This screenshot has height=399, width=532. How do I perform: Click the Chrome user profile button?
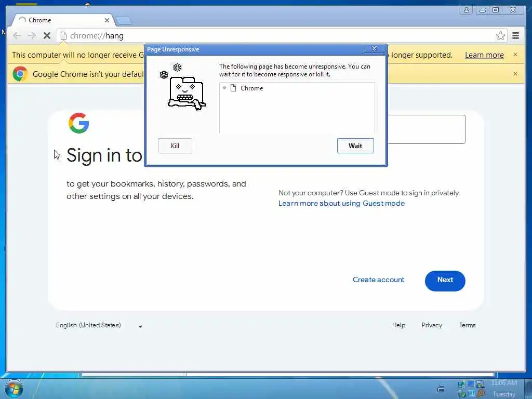(467, 10)
